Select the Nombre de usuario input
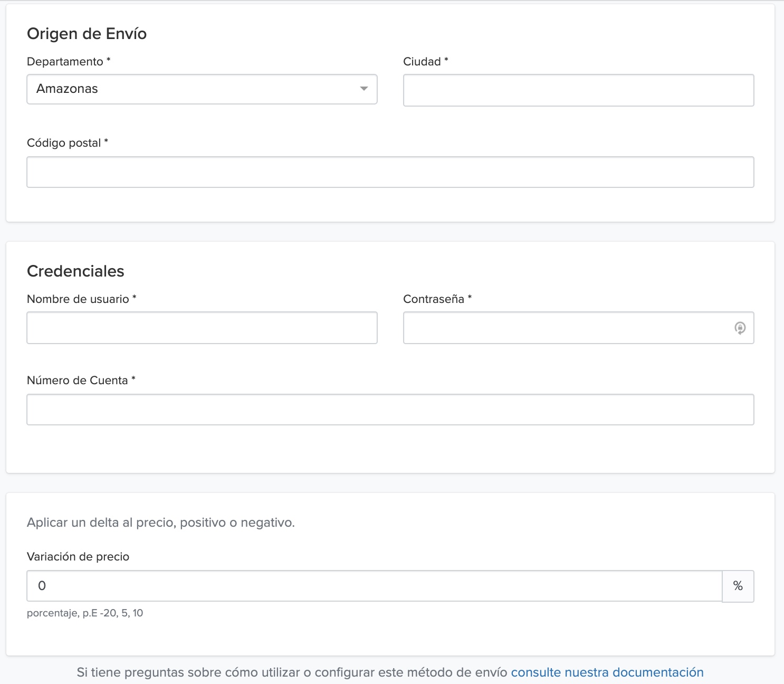Screen dimensions: 784x684 click(x=202, y=328)
